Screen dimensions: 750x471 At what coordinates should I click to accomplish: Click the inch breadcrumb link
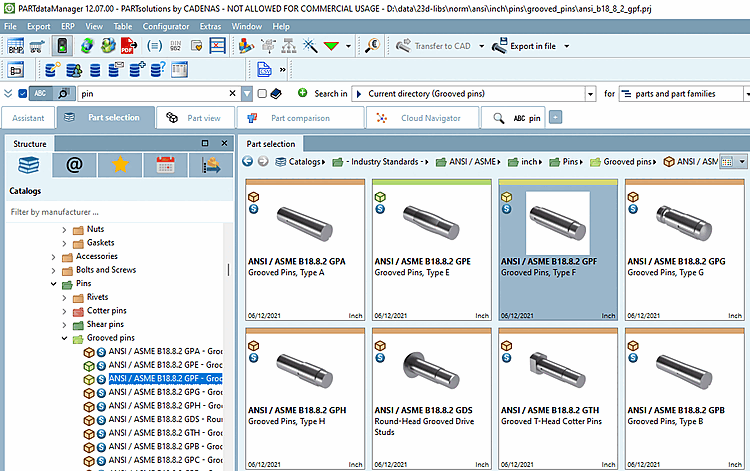coord(529,162)
